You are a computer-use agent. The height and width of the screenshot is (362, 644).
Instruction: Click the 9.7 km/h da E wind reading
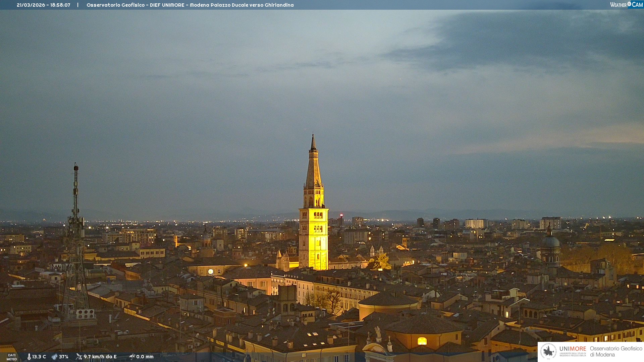pyautogui.click(x=100, y=357)
